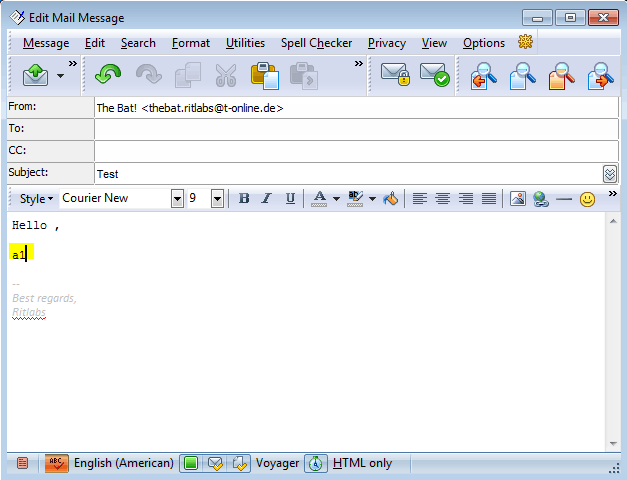Align text left
Screen dimensions: 627x480
[x=419, y=198]
